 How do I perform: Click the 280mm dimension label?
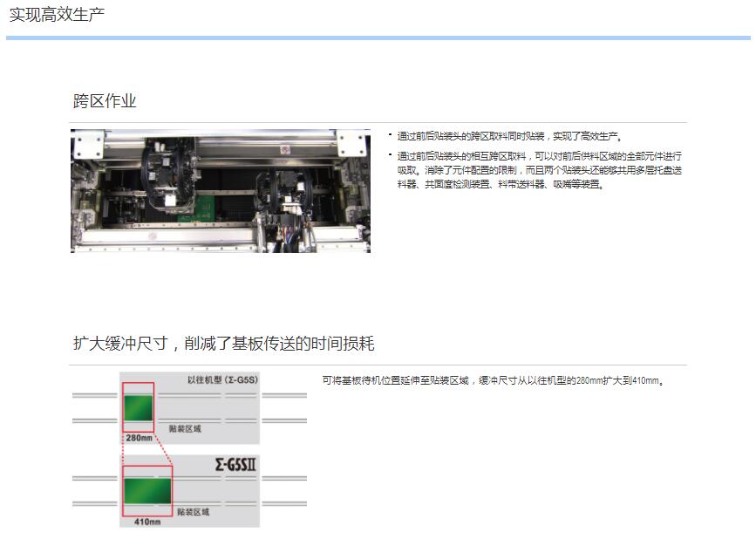coord(139,437)
